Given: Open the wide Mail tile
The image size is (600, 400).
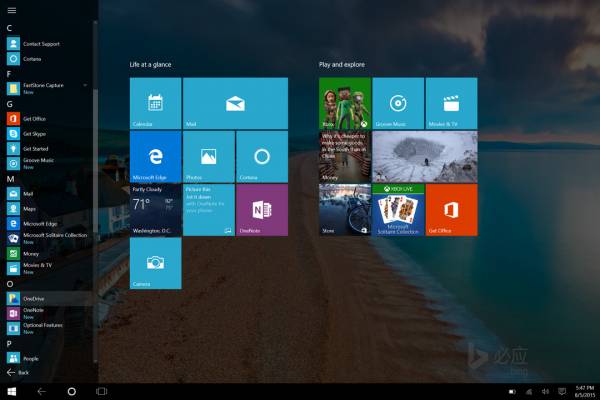Looking at the screenshot, I should coord(235,103).
